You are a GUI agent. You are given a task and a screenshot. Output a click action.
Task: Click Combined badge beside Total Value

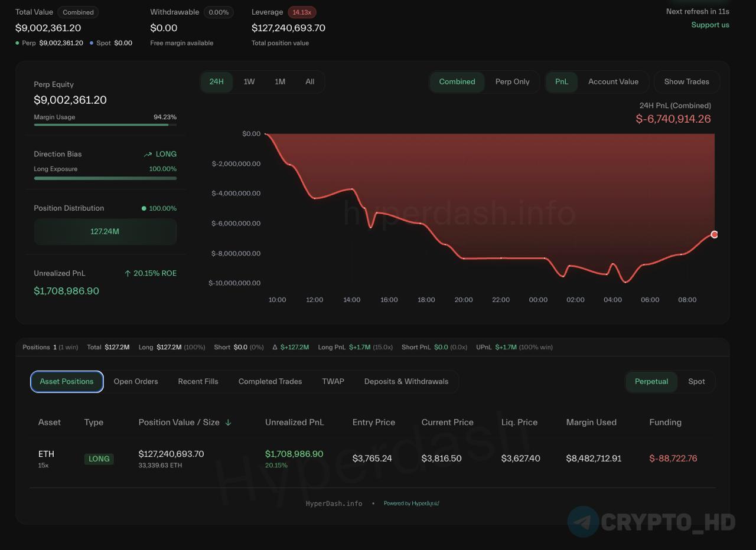coord(78,12)
